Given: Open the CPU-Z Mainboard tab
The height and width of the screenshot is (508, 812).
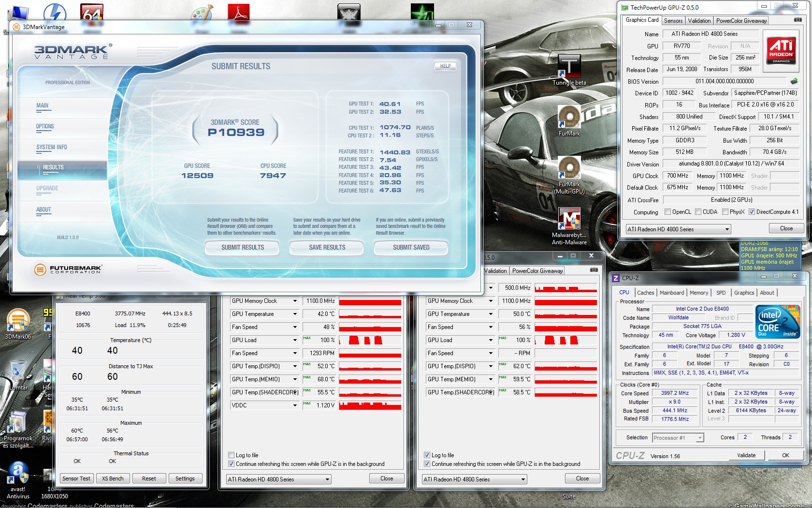Looking at the screenshot, I should pos(672,293).
